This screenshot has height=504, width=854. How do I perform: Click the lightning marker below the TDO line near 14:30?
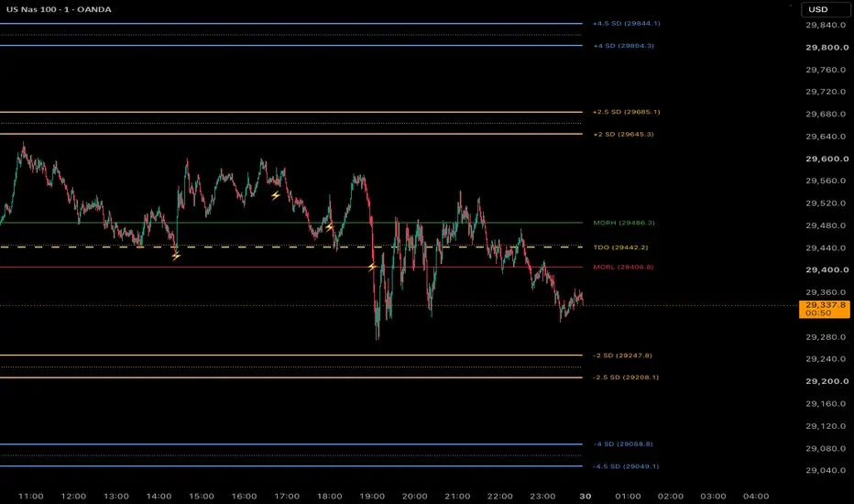click(176, 255)
